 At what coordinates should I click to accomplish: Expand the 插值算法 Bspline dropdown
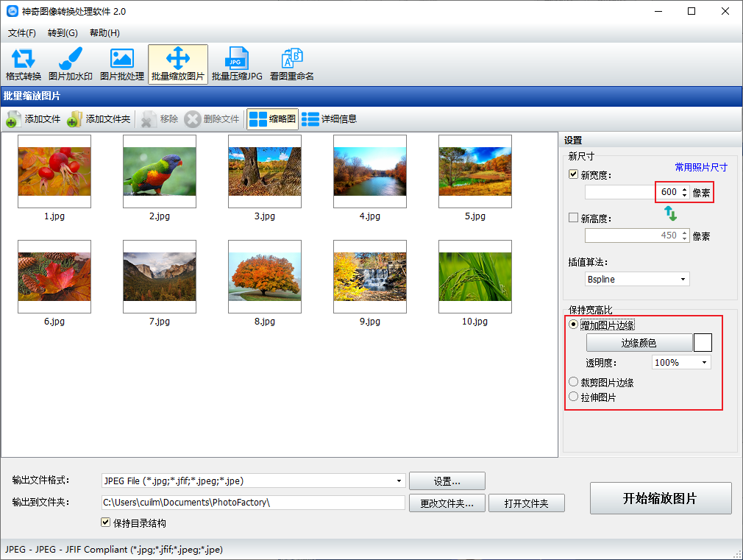[x=637, y=280]
